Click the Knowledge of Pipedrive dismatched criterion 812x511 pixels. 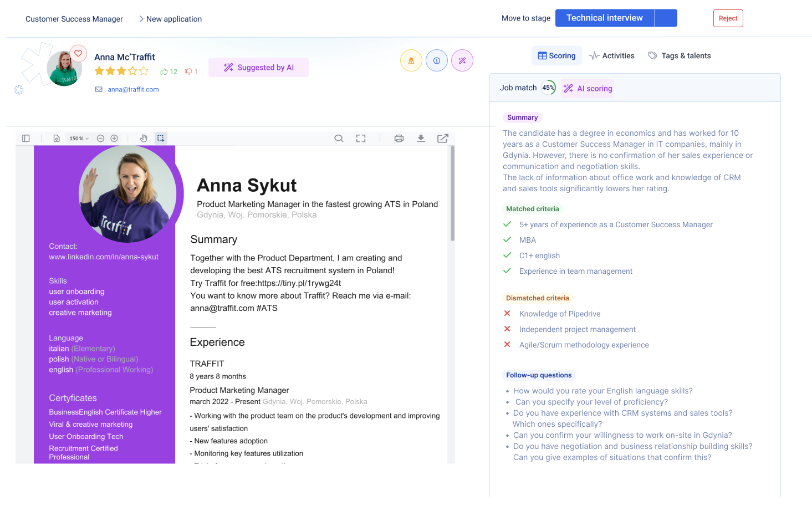tap(560, 314)
